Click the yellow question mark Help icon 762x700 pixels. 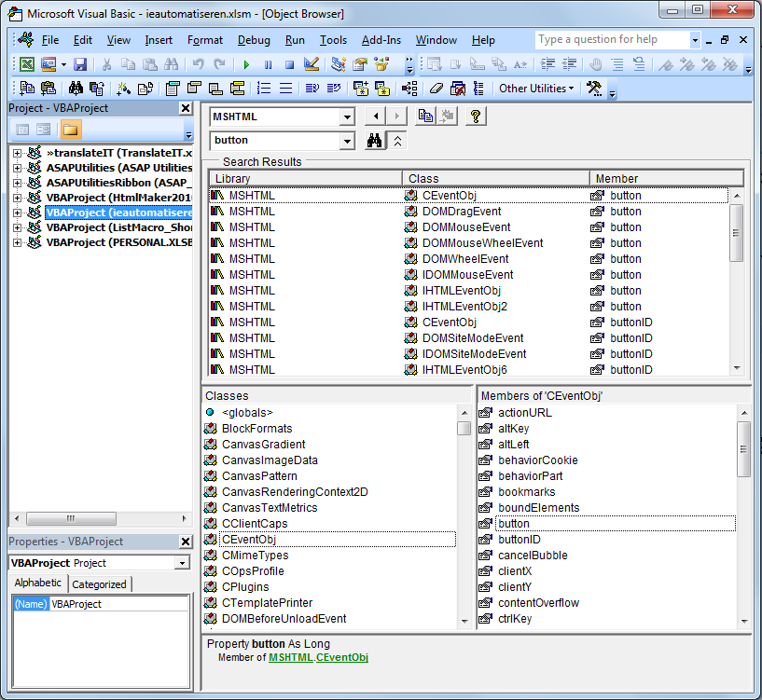(x=476, y=117)
